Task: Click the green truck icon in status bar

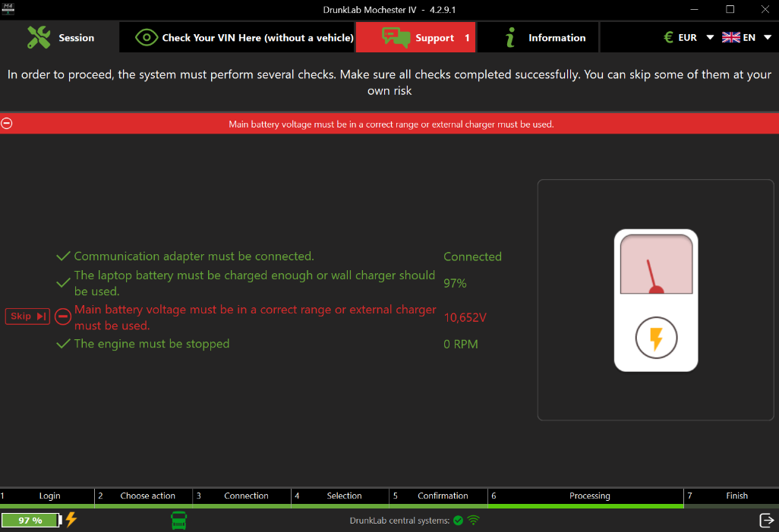Action: point(179,521)
